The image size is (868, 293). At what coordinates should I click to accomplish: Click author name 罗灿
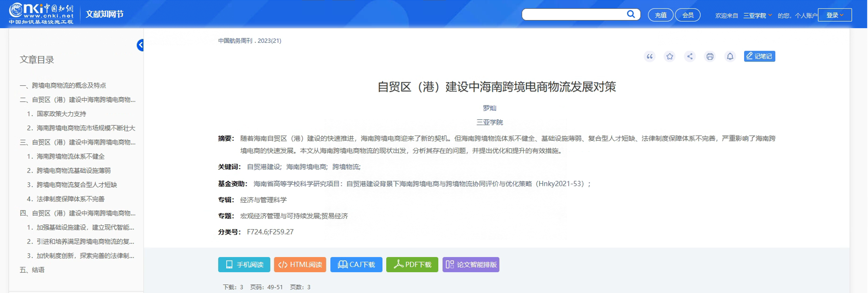click(x=489, y=108)
